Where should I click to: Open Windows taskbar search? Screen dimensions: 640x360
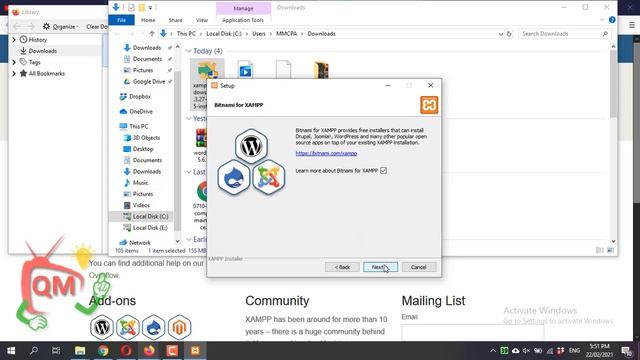34,350
